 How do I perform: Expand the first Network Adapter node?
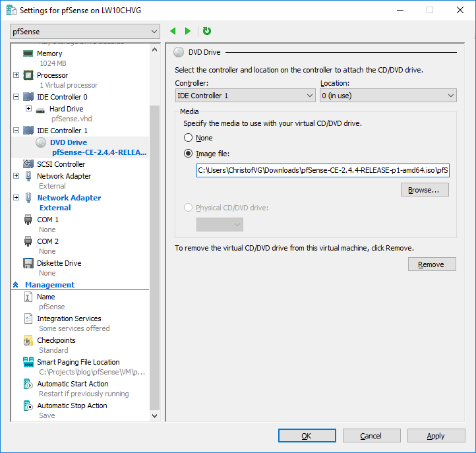(16, 176)
